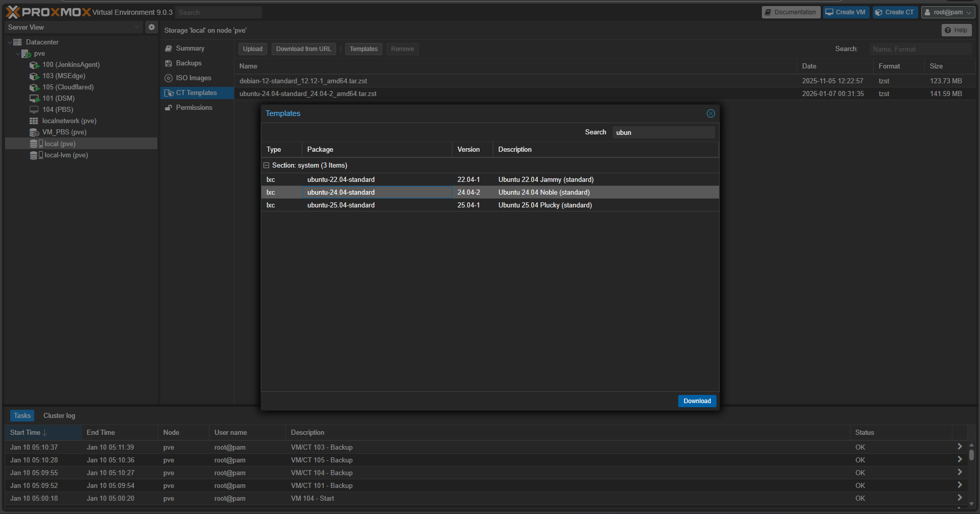This screenshot has width=980, height=514.
Task: Open the root@pam user menu
Action: [948, 12]
